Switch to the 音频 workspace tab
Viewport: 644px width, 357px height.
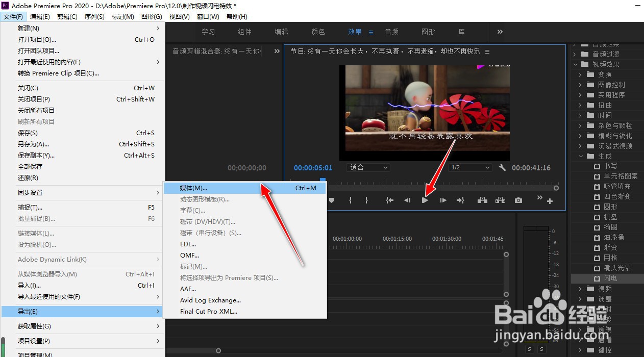coord(392,32)
